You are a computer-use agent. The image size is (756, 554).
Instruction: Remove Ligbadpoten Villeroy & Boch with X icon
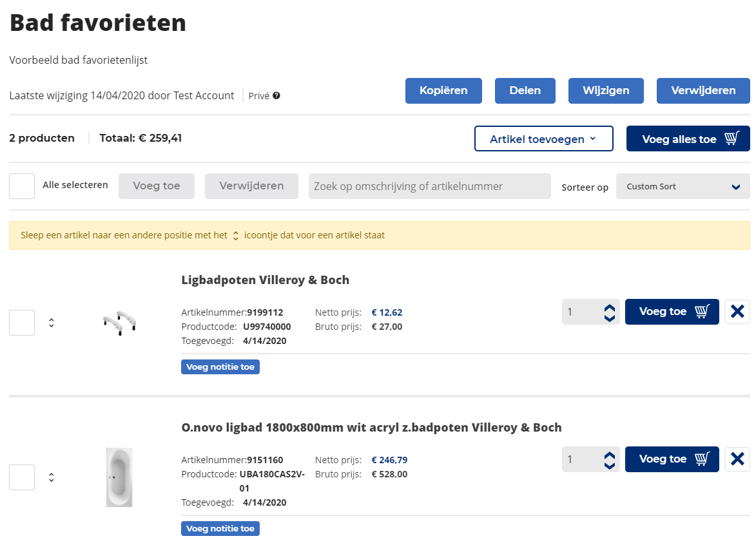[x=737, y=312]
